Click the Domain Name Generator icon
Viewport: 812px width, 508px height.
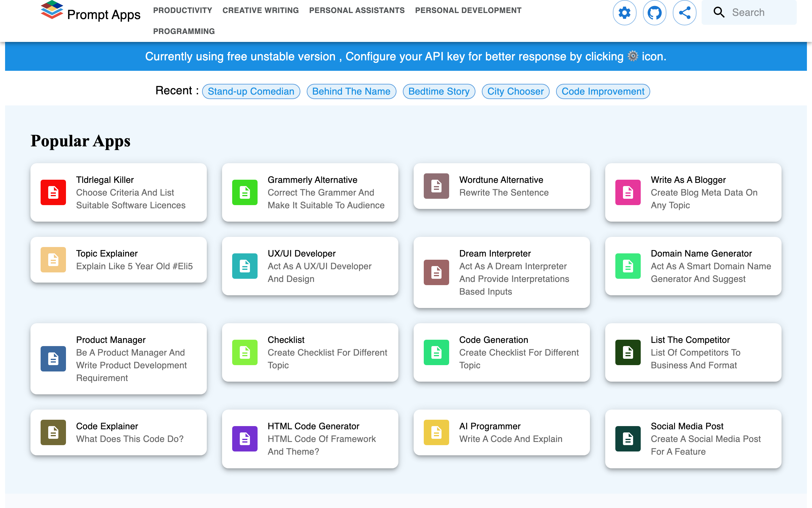[x=628, y=266]
